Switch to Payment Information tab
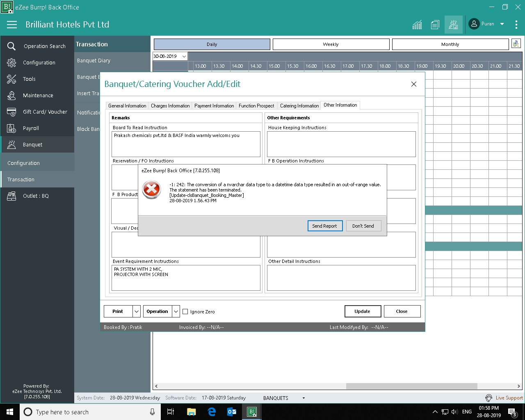 [x=214, y=106]
